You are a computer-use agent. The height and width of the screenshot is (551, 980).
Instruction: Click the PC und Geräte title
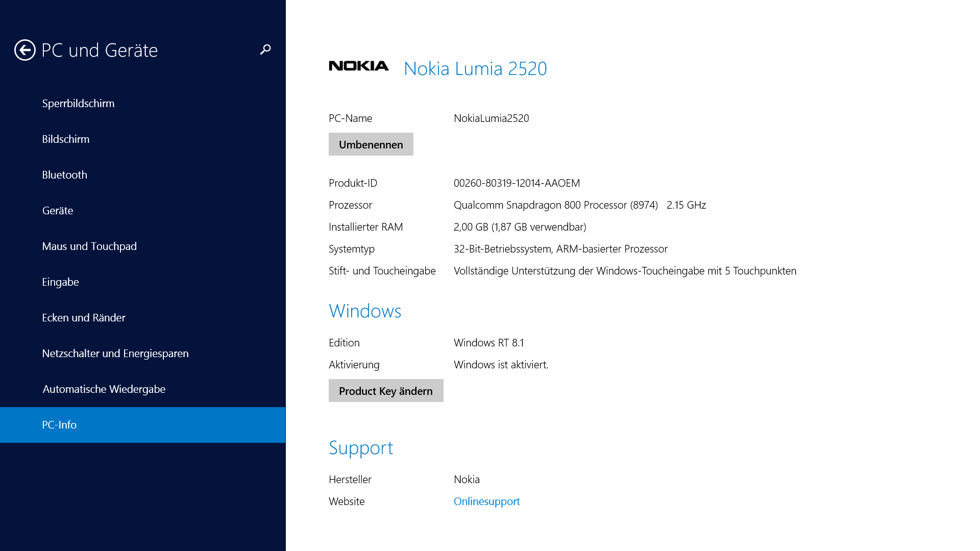(100, 50)
